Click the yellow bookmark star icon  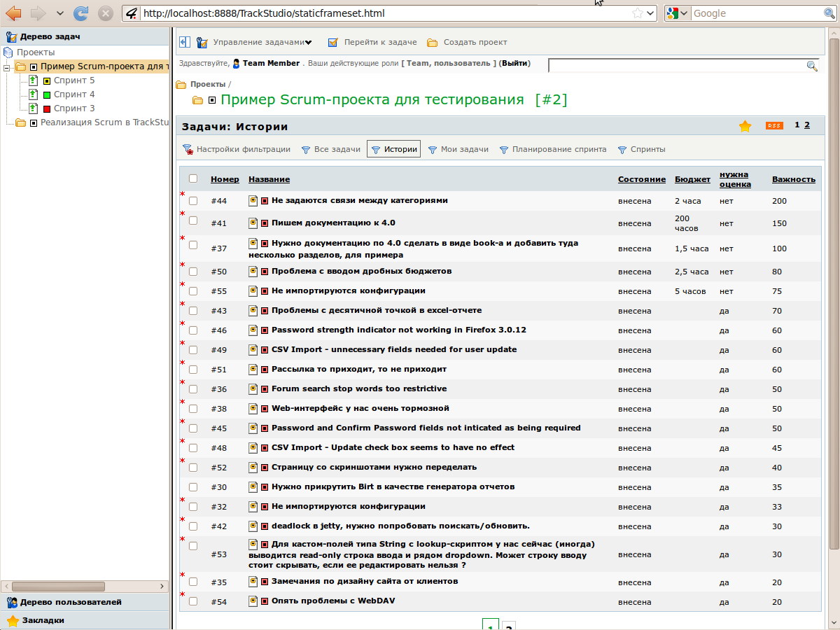tap(745, 126)
